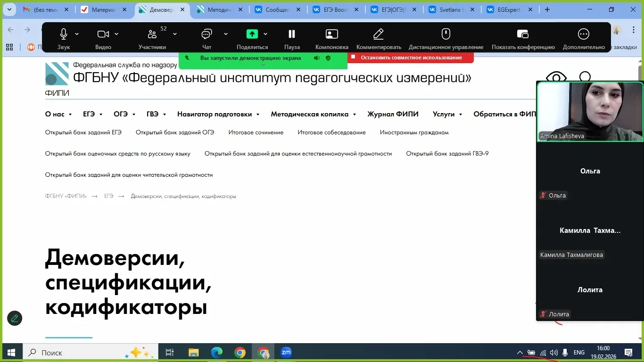Open the Layout (Компоновка) option
The width and height of the screenshot is (644, 362).
click(x=331, y=34)
